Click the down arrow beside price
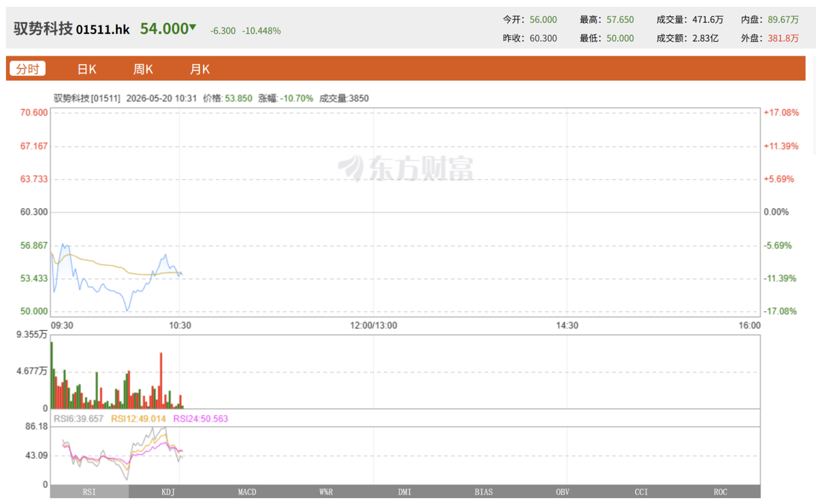This screenshot has height=504, width=816. 193,27
